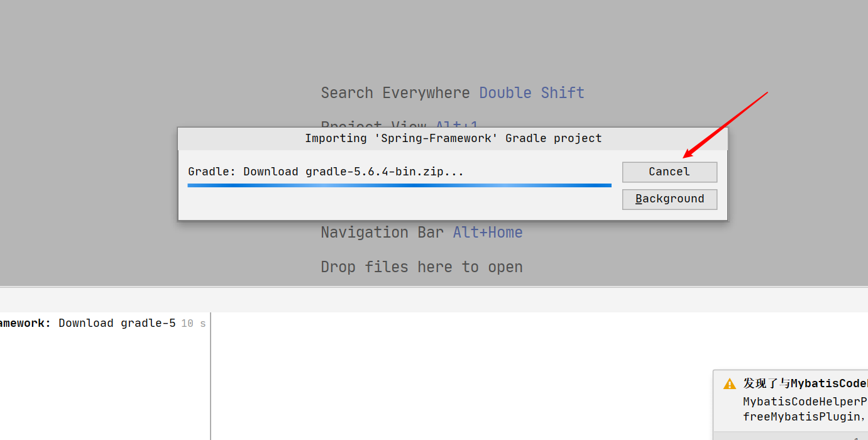Image resolution: width=868 pixels, height=440 pixels.
Task: Select the 'Download gradle-5' build task row
Action: point(104,323)
